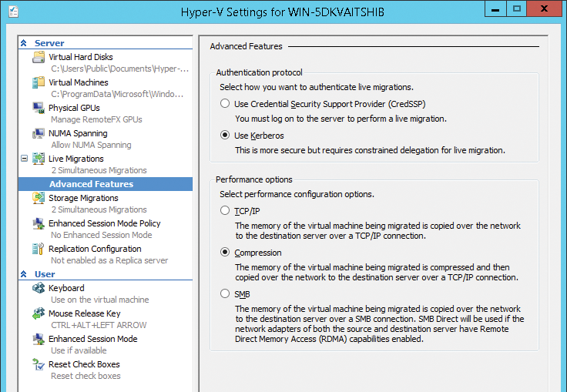
Task: Collapse the Live Migrations tree node
Action: [x=24, y=159]
